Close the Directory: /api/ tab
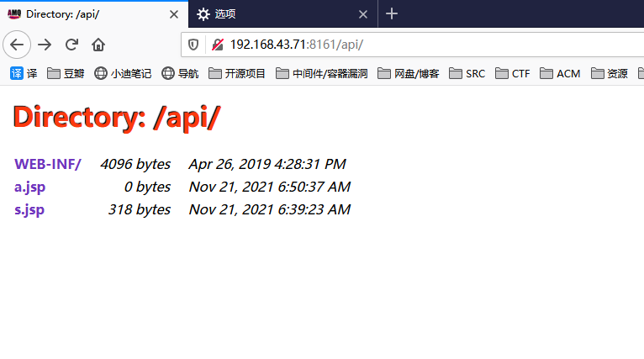The image size is (644, 359). [174, 14]
